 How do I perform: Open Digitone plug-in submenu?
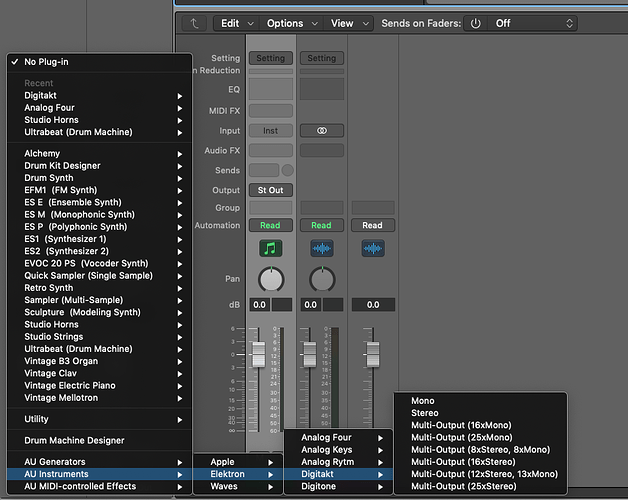click(x=339, y=486)
